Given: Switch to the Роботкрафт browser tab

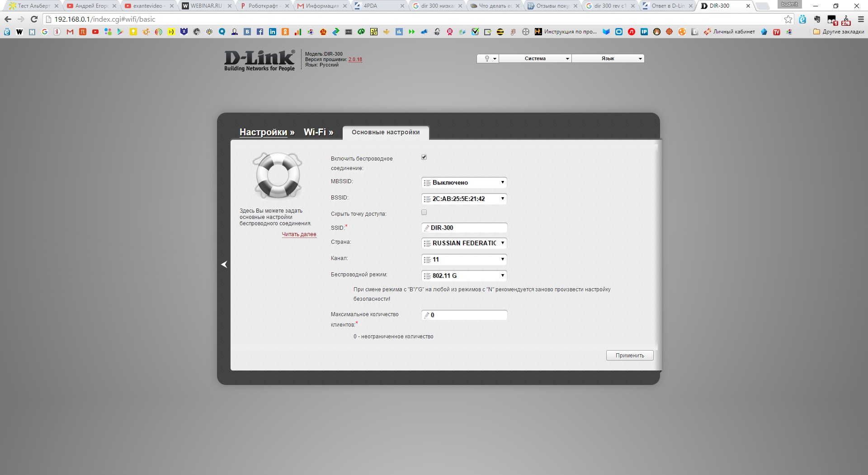Looking at the screenshot, I should pyautogui.click(x=264, y=6).
